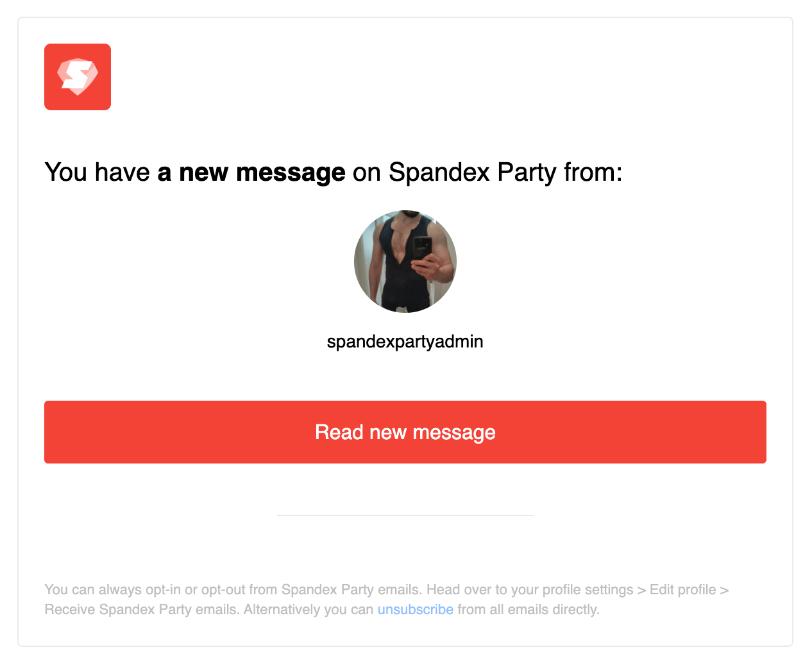Click the phone in the profile photo
The image size is (812, 668).
click(x=421, y=248)
